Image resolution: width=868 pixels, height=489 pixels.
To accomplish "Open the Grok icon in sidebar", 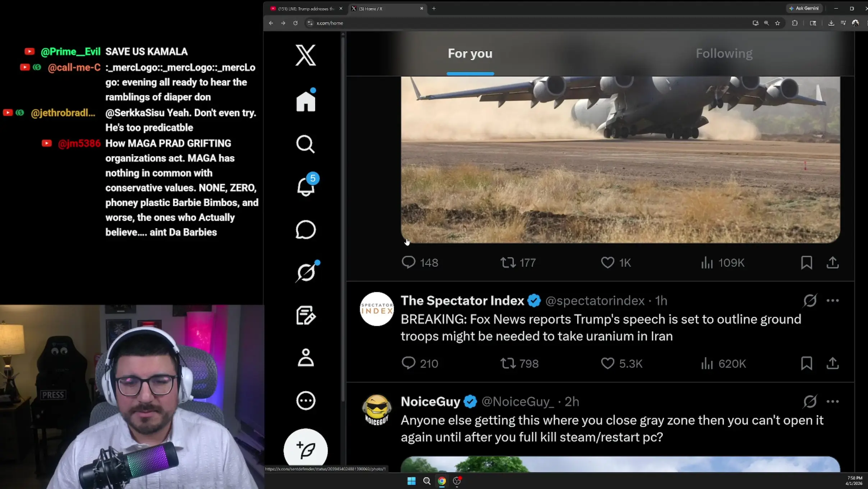I will pos(306,272).
